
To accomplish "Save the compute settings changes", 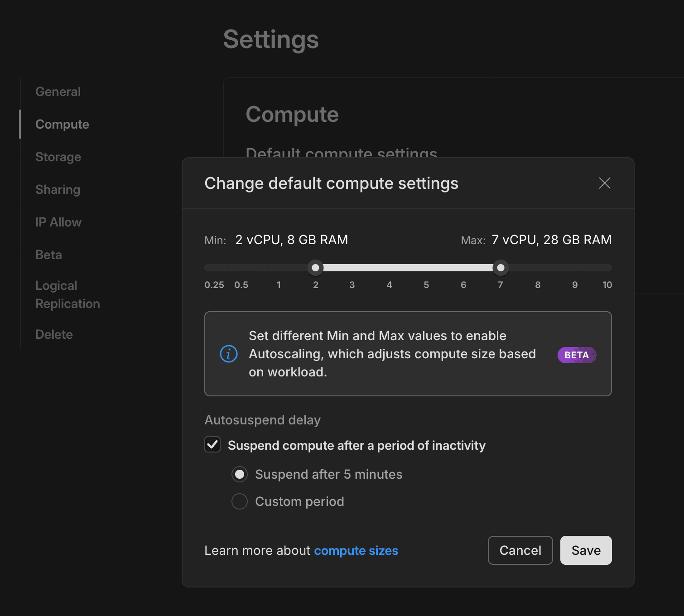I will (x=586, y=550).
